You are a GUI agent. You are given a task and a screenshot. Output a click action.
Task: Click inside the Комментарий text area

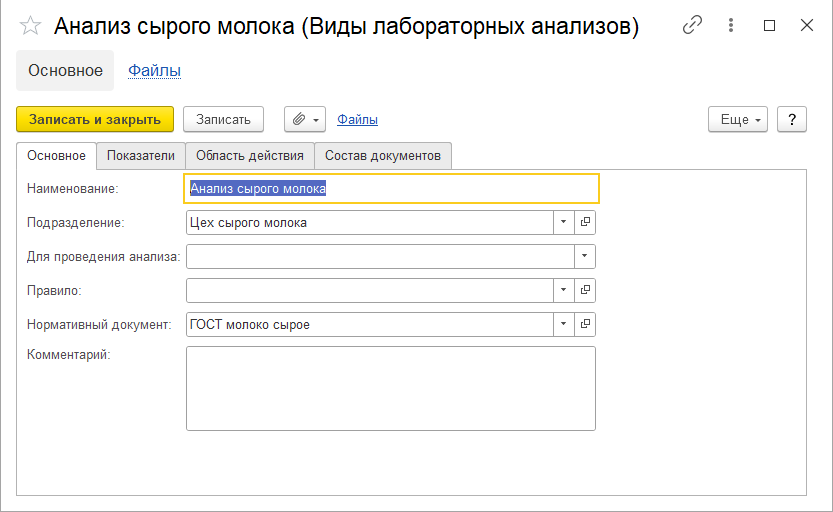pos(390,388)
